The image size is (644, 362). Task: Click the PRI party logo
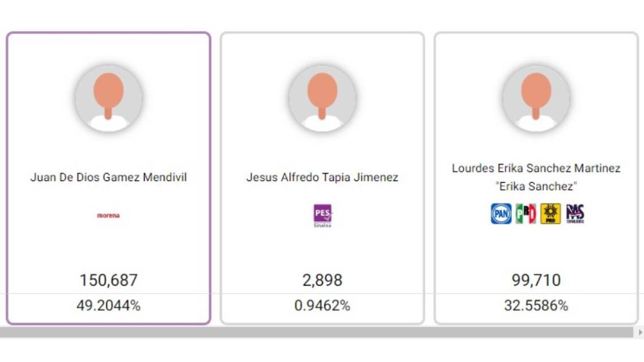(525, 214)
